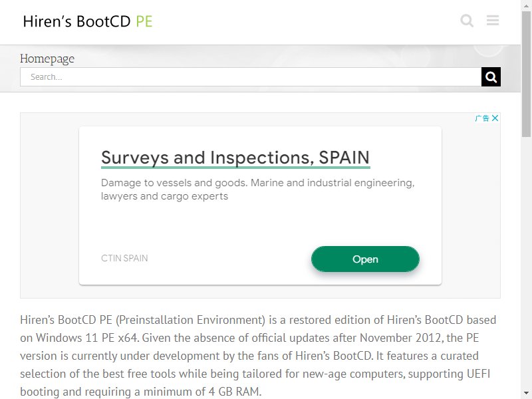The height and width of the screenshot is (399, 532).
Task: Click the Hiren's BootCD PE logo
Action: pos(88,21)
